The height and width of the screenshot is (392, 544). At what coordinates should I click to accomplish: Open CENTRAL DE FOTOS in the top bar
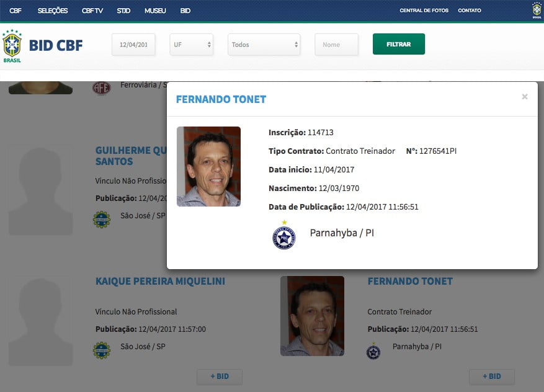coord(424,10)
